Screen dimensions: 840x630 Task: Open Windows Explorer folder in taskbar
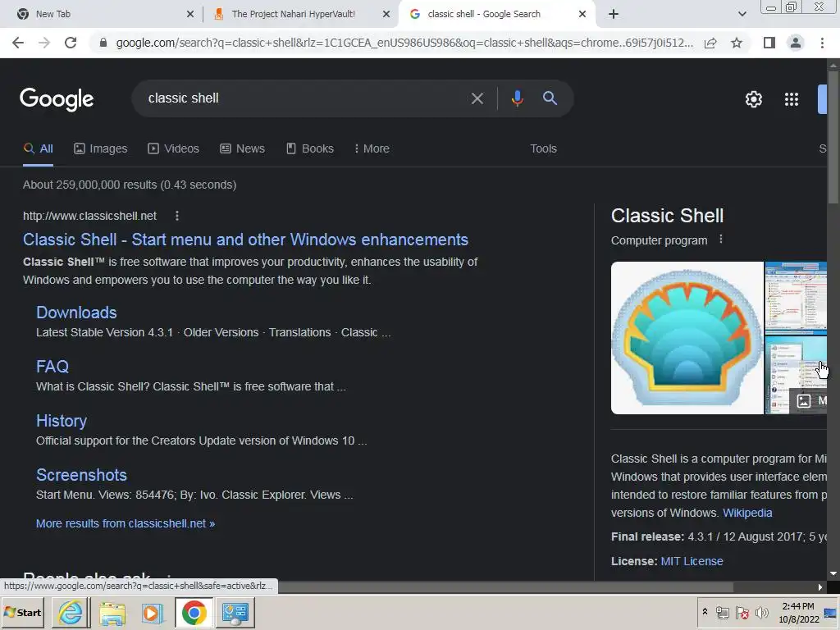click(112, 613)
